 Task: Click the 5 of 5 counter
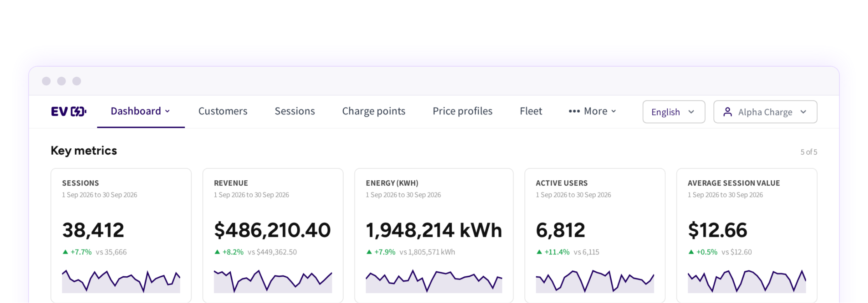click(x=808, y=152)
